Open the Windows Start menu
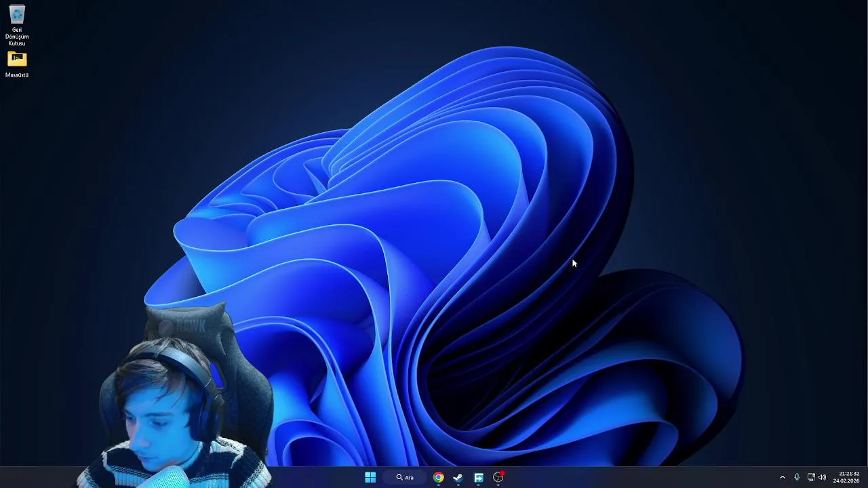Image resolution: width=868 pixels, height=488 pixels. 370,477
